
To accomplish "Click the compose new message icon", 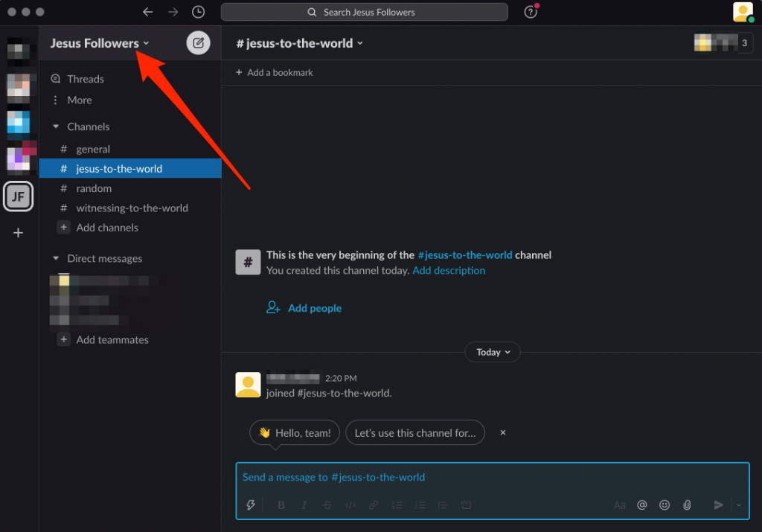I will pos(198,42).
